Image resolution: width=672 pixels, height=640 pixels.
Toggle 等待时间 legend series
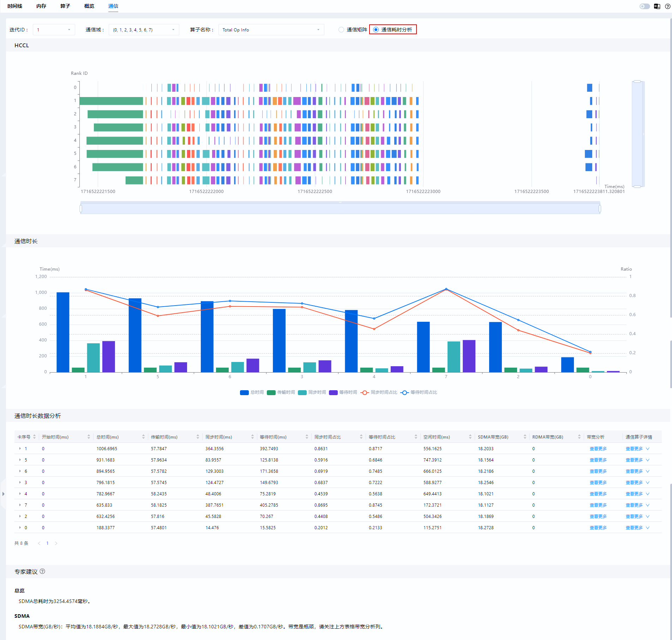343,392
